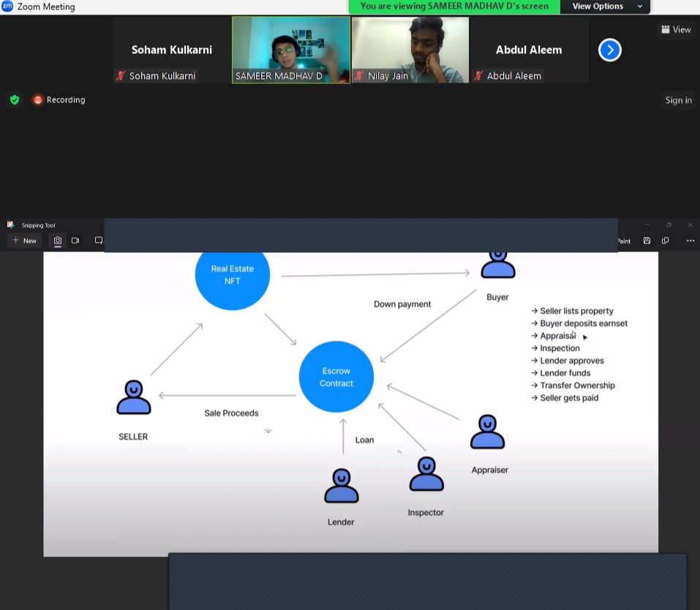Click the "Snipping Tool" window title

[38, 225]
